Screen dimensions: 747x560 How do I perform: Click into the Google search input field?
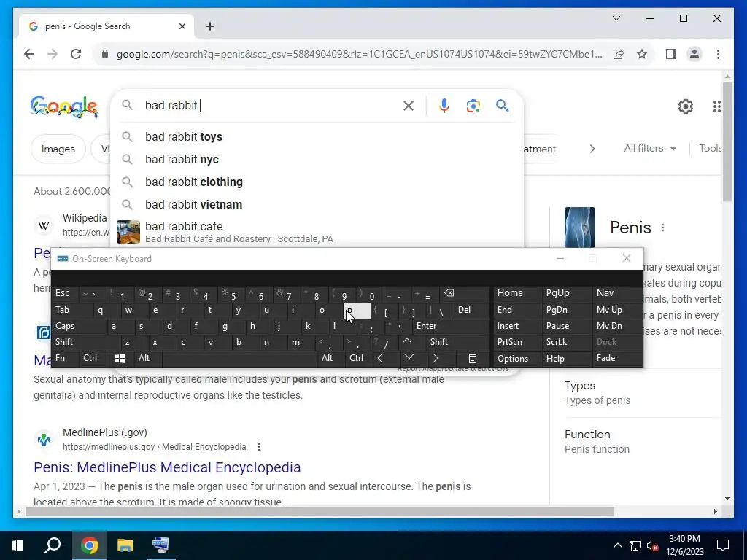[269, 105]
